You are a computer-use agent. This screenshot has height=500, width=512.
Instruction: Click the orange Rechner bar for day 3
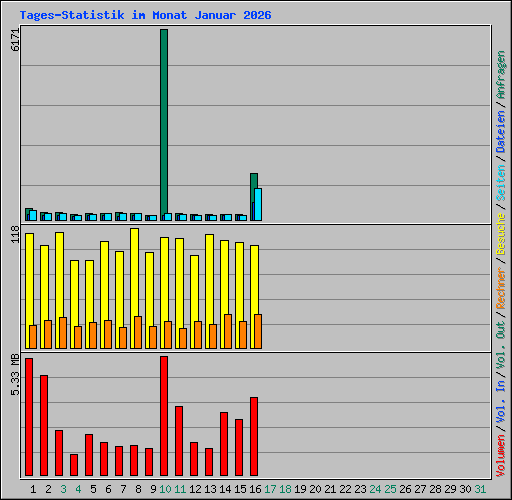[63, 333]
